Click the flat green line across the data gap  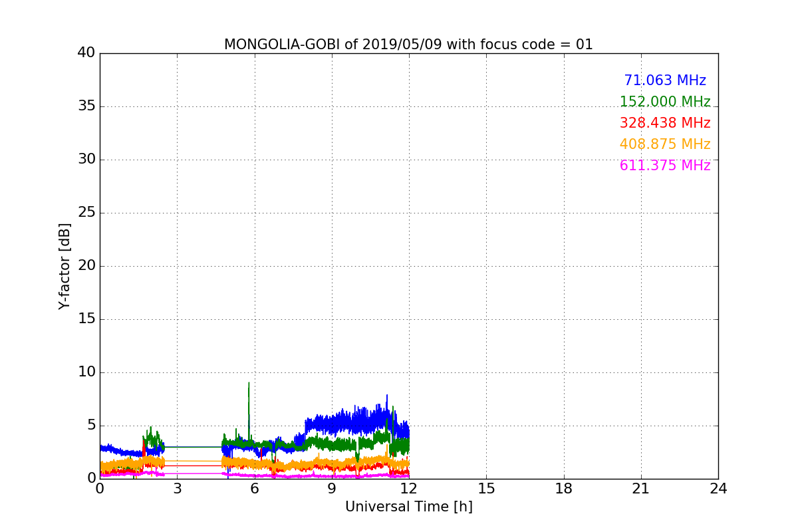(193, 447)
